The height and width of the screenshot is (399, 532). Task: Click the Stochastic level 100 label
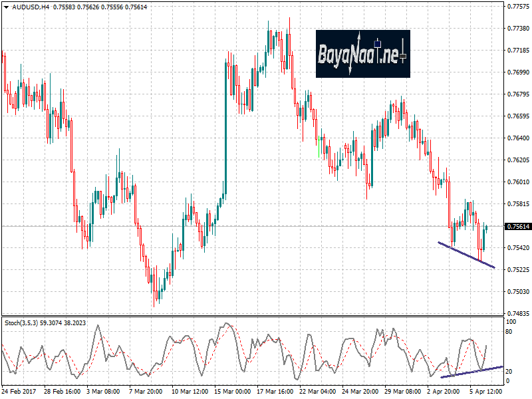point(511,322)
